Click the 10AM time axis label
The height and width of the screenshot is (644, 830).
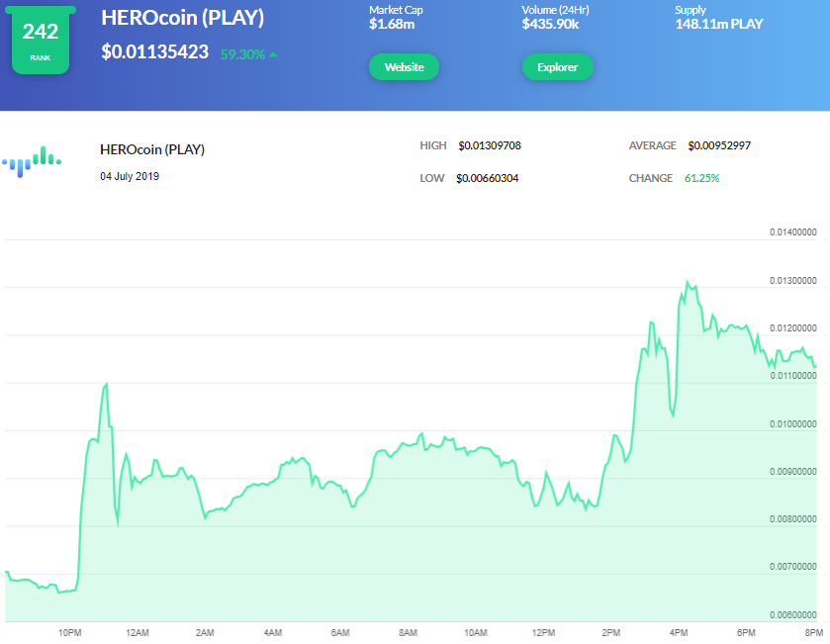coord(476,633)
